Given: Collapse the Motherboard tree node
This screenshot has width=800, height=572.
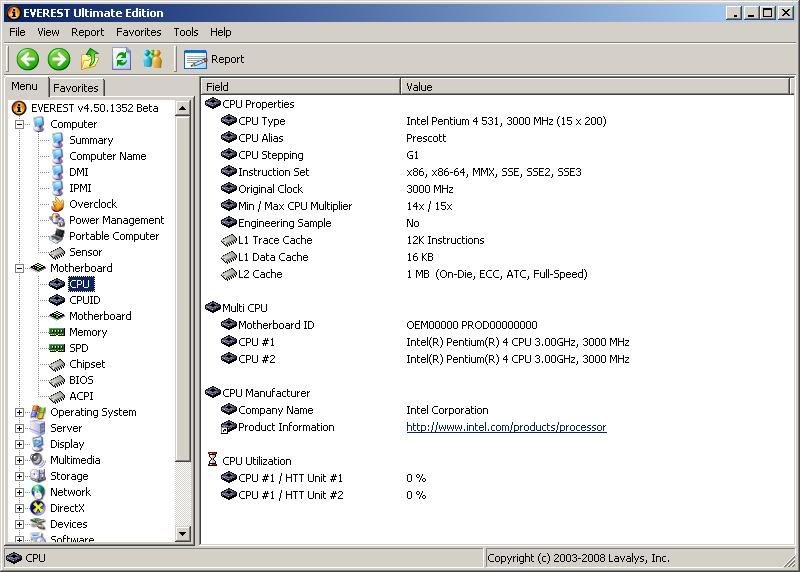Looking at the screenshot, I should click(19, 268).
